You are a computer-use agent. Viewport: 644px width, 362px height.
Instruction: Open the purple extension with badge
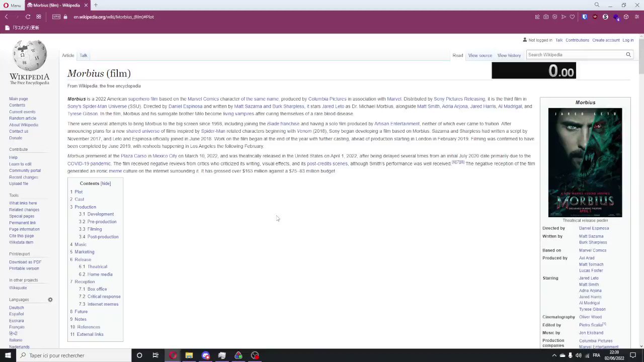click(x=616, y=17)
